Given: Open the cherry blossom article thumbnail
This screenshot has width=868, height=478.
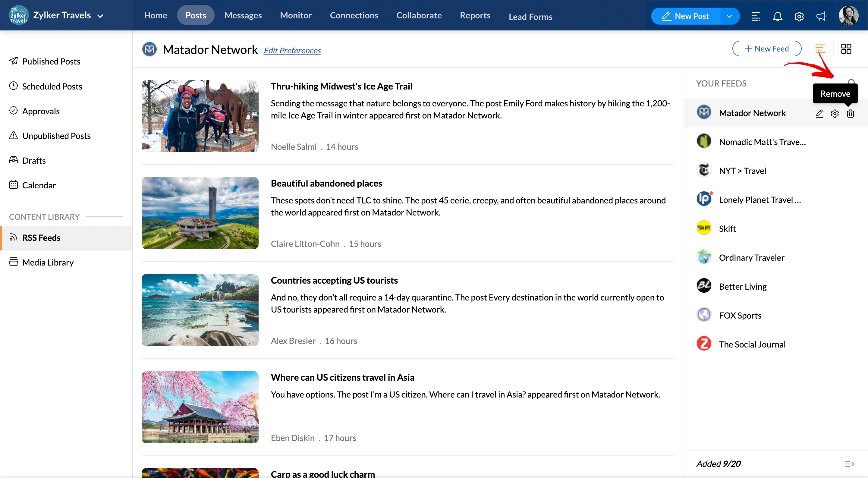Looking at the screenshot, I should pos(200,407).
